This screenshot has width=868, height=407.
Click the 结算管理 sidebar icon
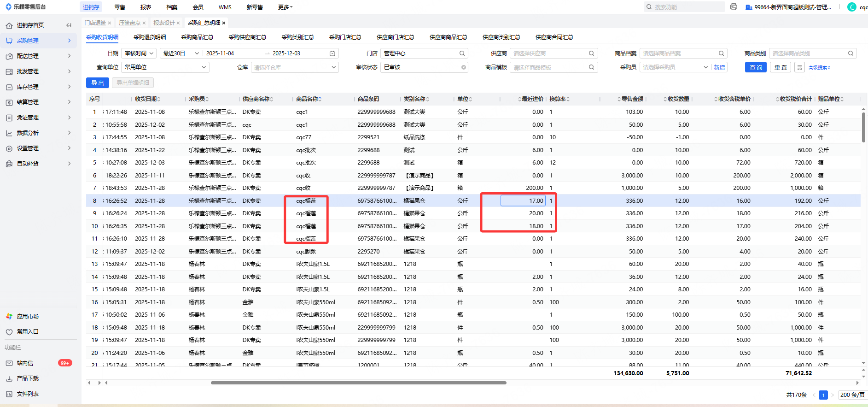9,102
